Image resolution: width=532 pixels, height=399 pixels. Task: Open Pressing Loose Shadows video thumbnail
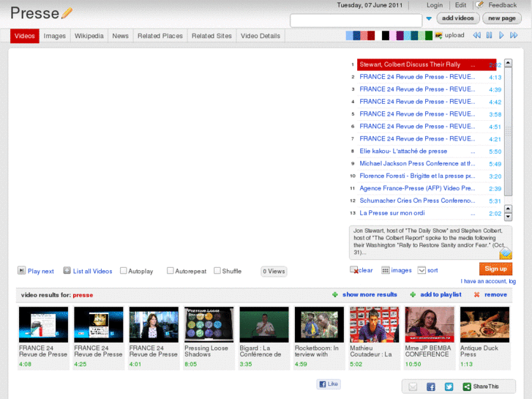click(x=209, y=324)
